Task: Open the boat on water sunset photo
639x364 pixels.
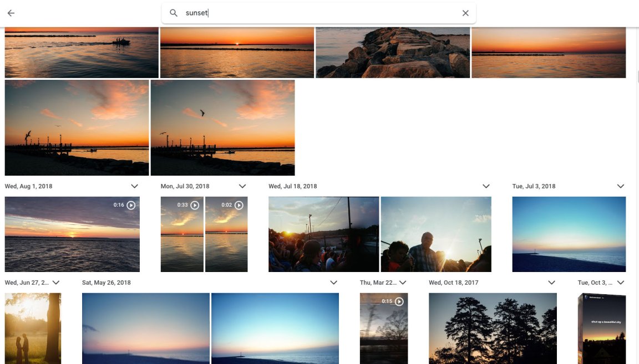Action: (x=82, y=53)
